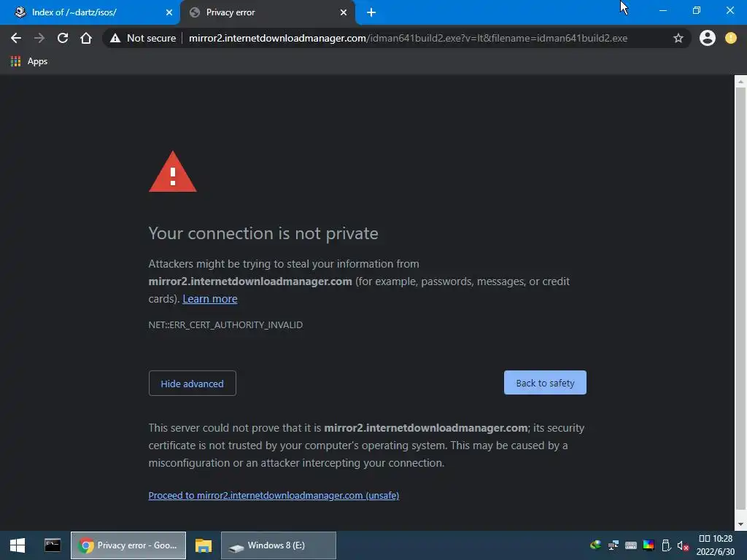Click the colorful display tray icon
747x560 pixels.
coord(649,545)
